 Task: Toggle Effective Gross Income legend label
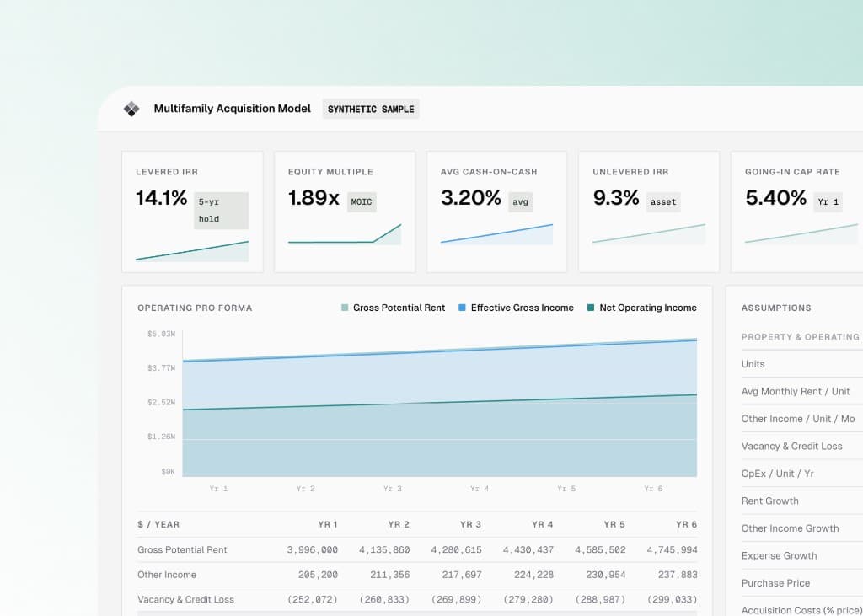(523, 308)
